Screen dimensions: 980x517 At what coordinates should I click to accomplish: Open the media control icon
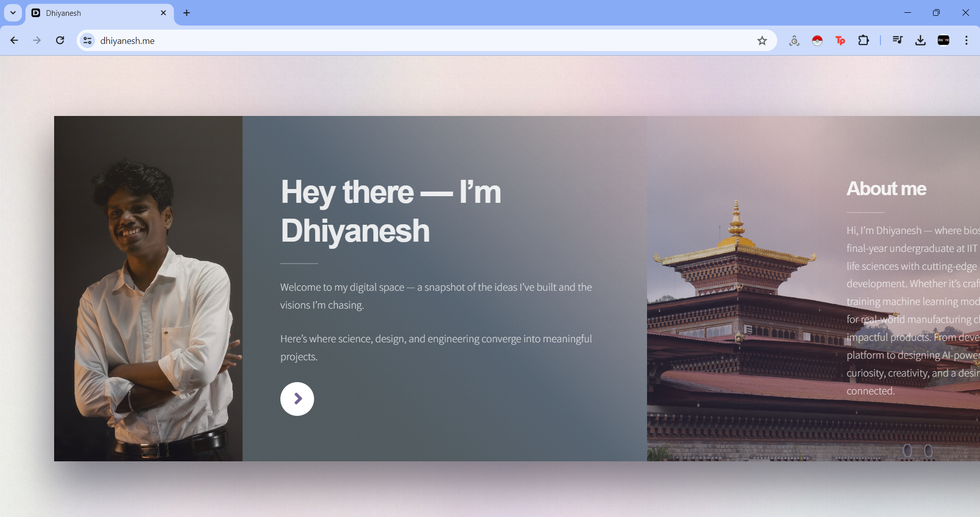(897, 40)
